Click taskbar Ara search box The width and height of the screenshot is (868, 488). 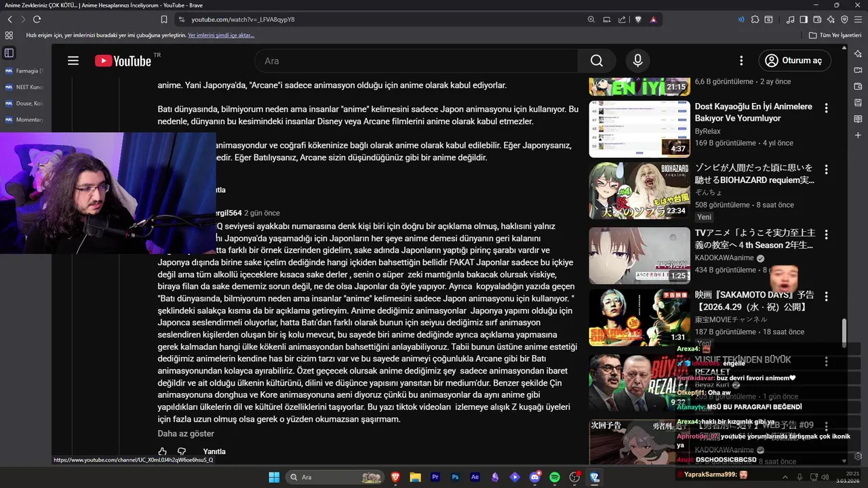(334, 477)
